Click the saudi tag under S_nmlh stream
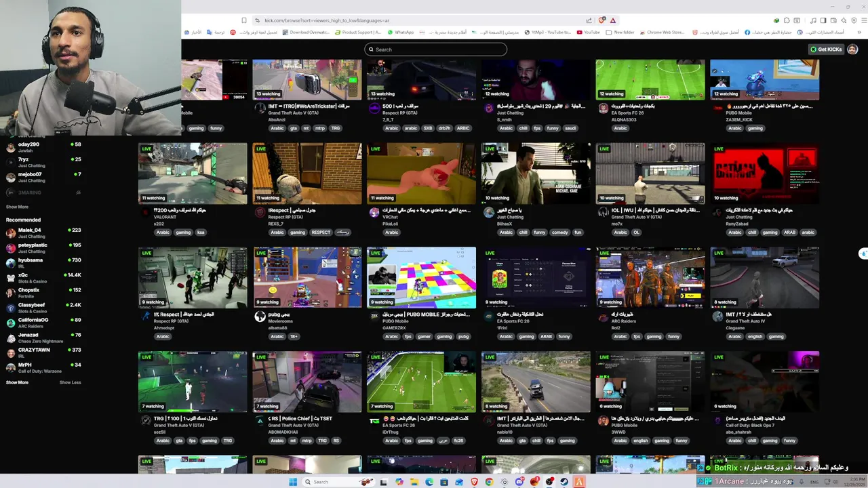This screenshot has width=868, height=488. click(x=571, y=128)
